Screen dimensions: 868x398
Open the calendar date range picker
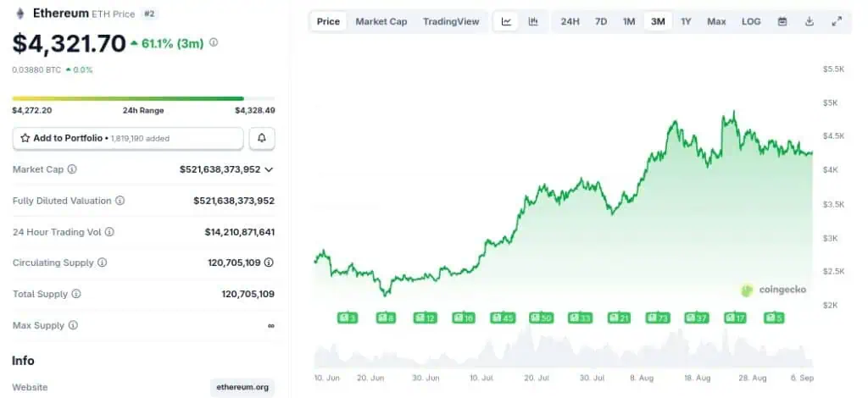782,21
